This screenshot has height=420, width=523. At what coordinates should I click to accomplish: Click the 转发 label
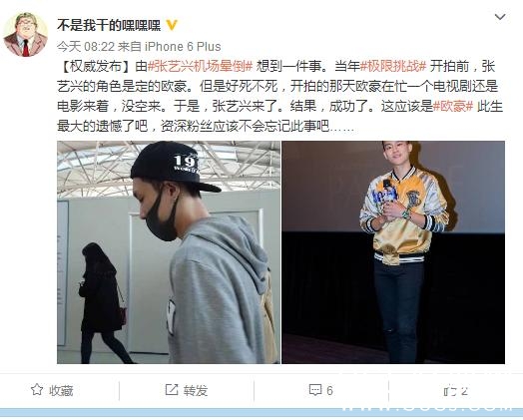click(196, 390)
